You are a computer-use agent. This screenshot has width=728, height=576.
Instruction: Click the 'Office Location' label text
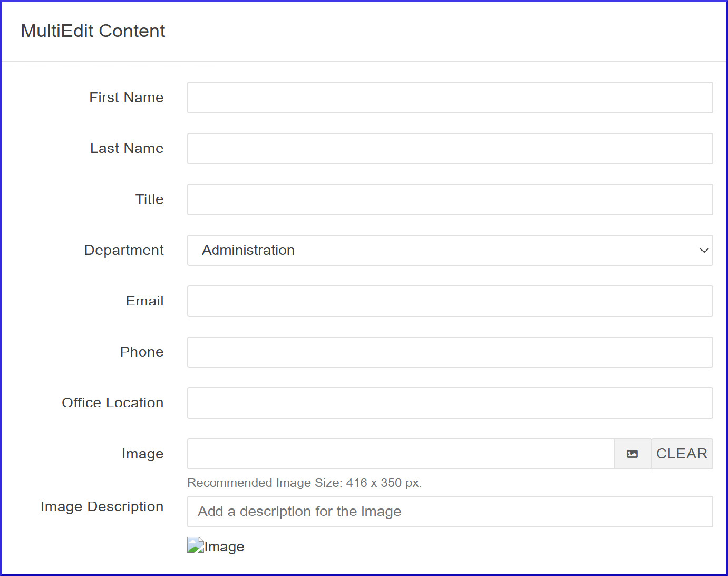coord(112,403)
